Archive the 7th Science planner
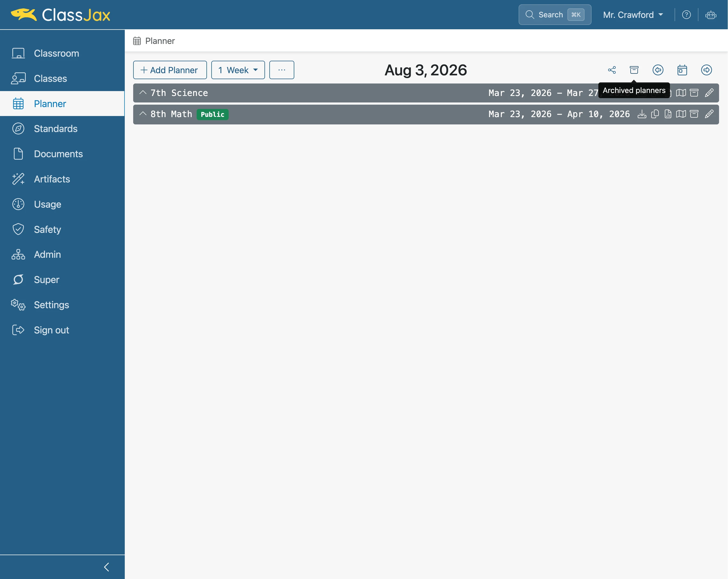This screenshot has width=728, height=579. coord(694,93)
